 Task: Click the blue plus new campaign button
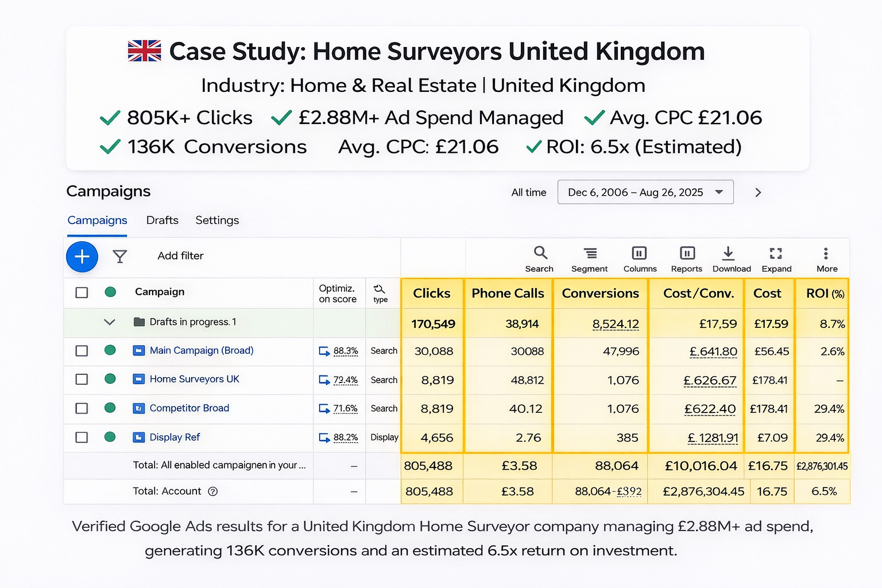(82, 256)
